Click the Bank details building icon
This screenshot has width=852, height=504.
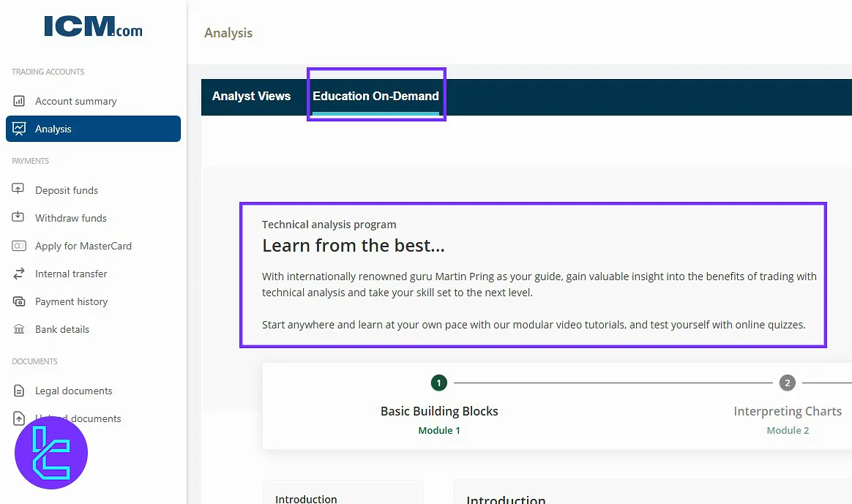19,329
